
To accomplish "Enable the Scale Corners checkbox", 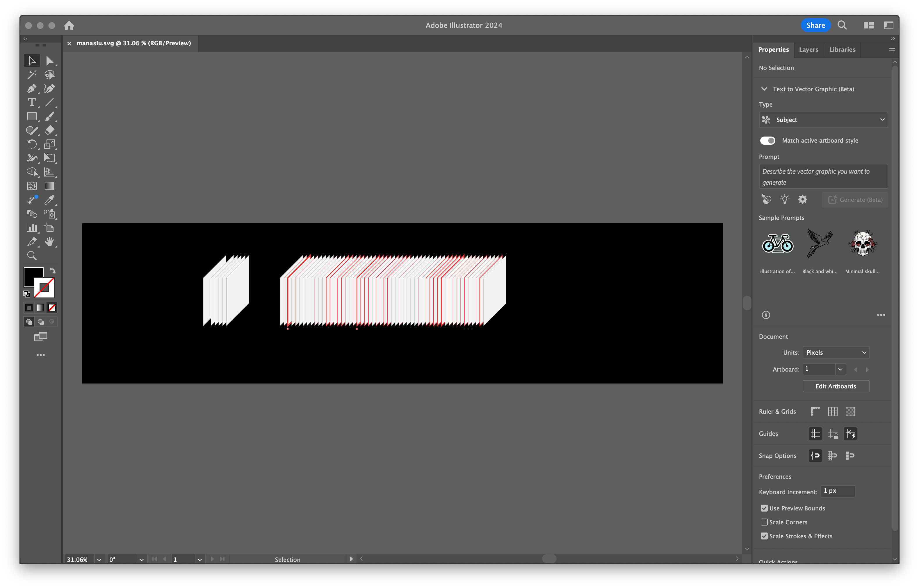I will 764,522.
